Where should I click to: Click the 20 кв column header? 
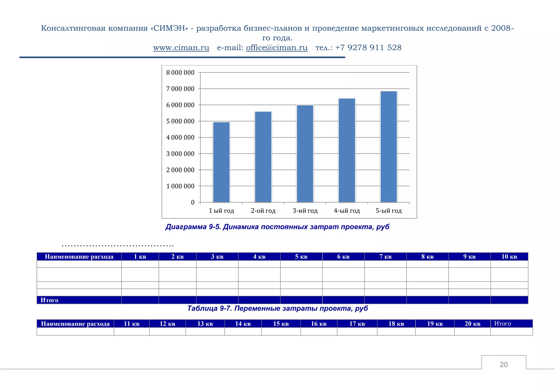pos(473,324)
